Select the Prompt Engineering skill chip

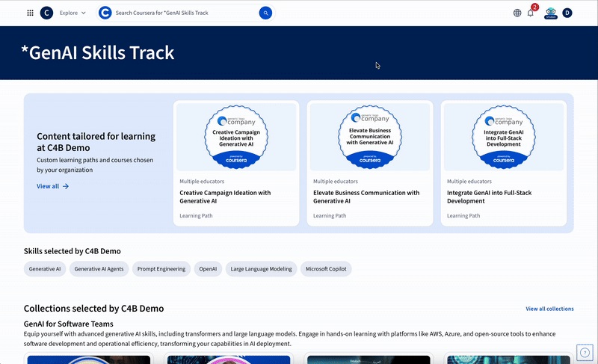161,269
